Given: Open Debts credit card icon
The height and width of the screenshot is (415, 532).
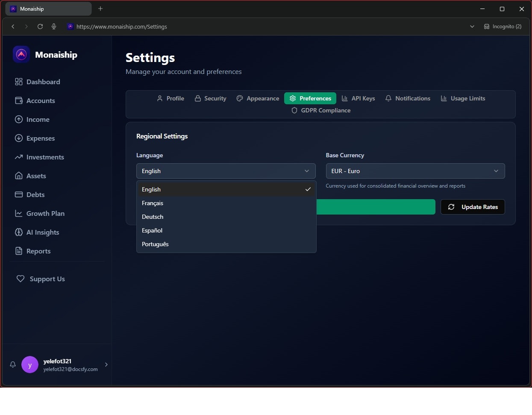Looking at the screenshot, I should 19,194.
